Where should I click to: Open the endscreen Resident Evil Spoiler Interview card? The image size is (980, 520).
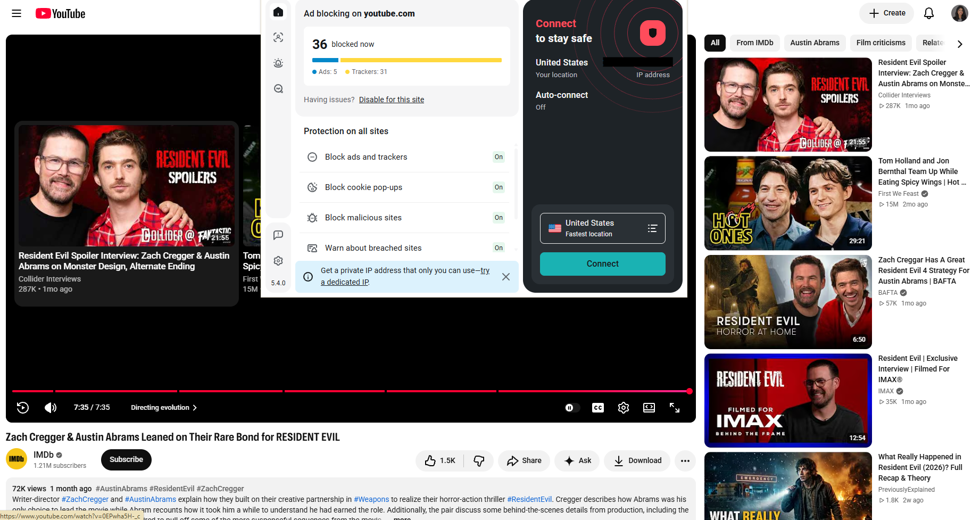click(127, 213)
